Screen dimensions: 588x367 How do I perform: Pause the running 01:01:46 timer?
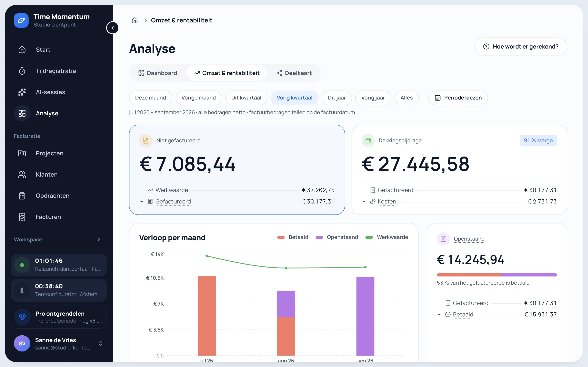tap(22, 265)
